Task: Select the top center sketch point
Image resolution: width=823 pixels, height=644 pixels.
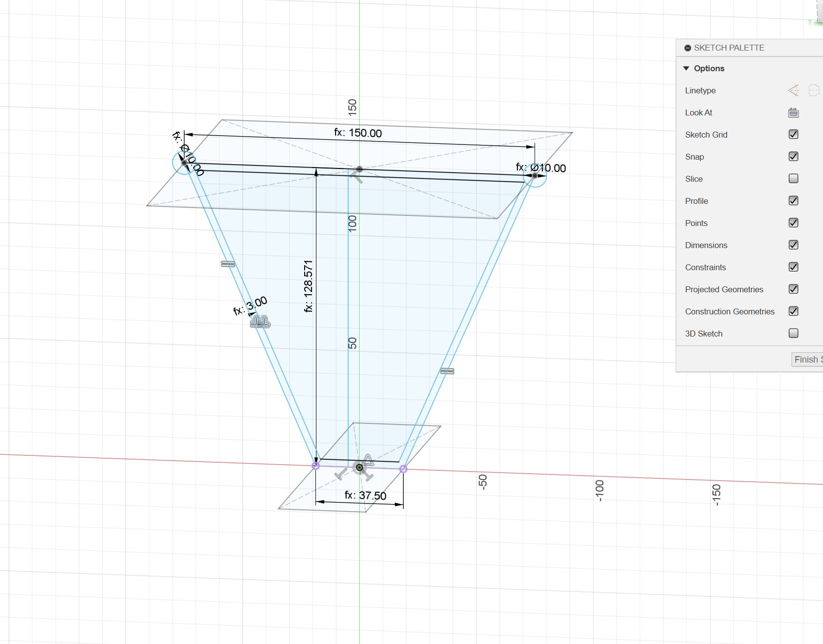Action: (360, 169)
